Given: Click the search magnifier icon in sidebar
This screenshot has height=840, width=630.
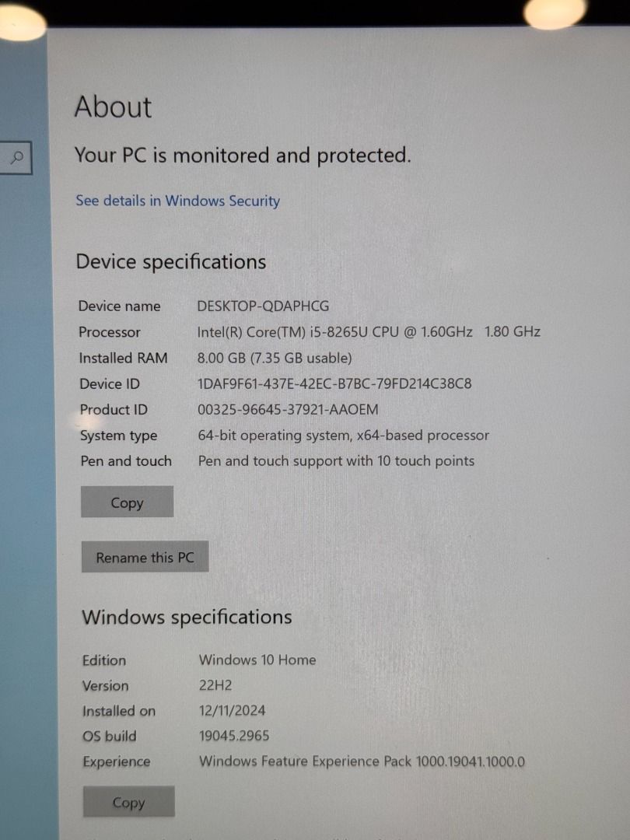Looking at the screenshot, I should [x=18, y=157].
